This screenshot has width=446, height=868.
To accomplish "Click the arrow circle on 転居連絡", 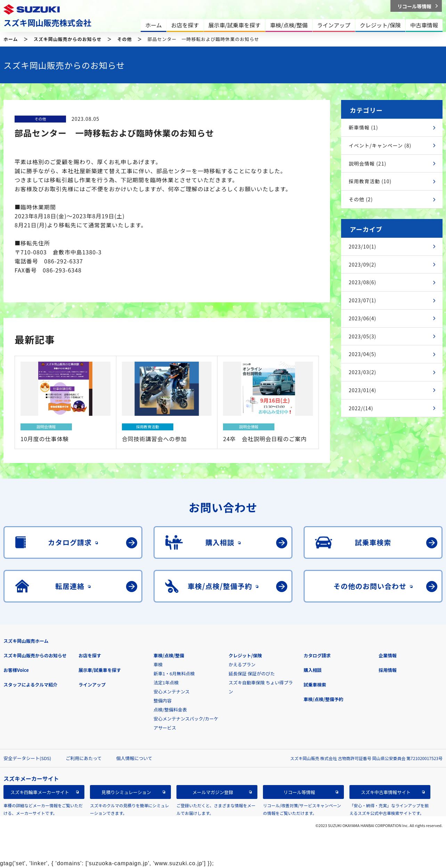I will [x=132, y=586].
